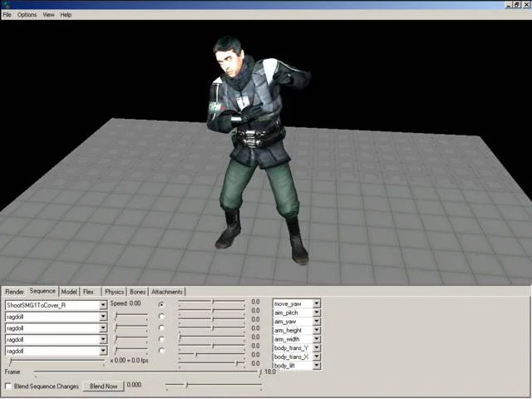This screenshot has width=532, height=399.
Task: Switch to the Model tab
Action: (69, 292)
